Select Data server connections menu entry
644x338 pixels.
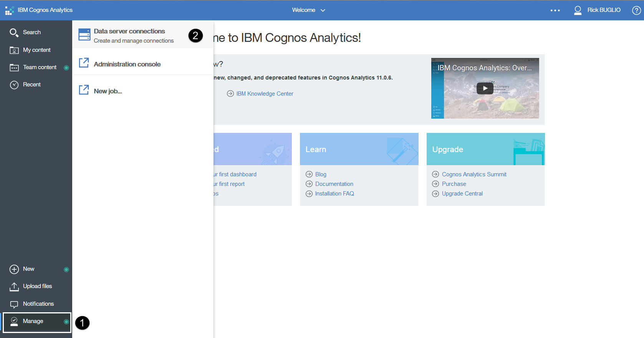143,34
